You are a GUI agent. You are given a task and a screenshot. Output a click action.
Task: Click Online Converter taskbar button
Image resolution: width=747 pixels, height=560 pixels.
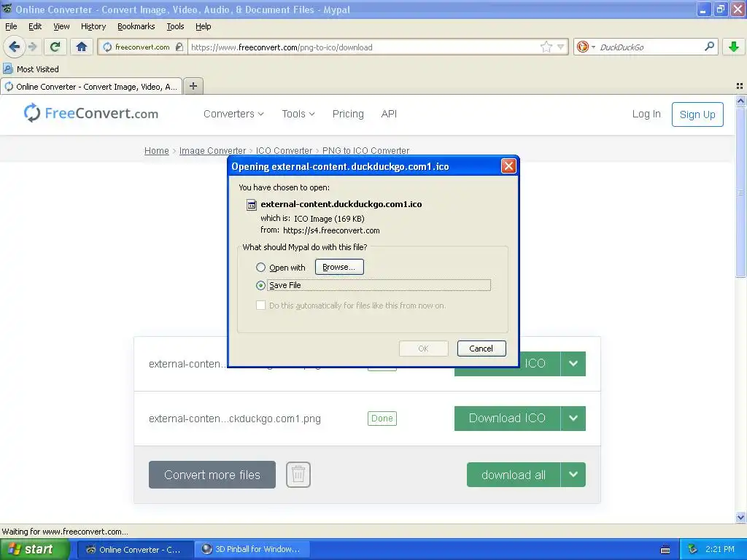click(x=135, y=549)
